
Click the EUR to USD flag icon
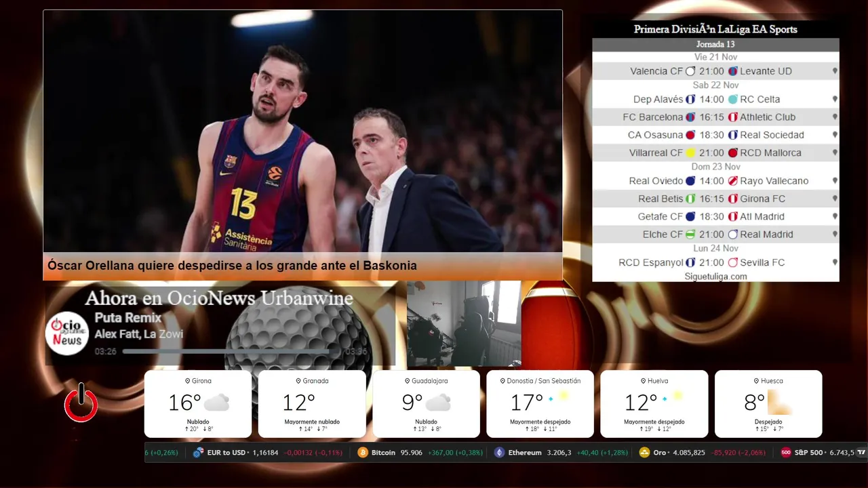click(198, 453)
